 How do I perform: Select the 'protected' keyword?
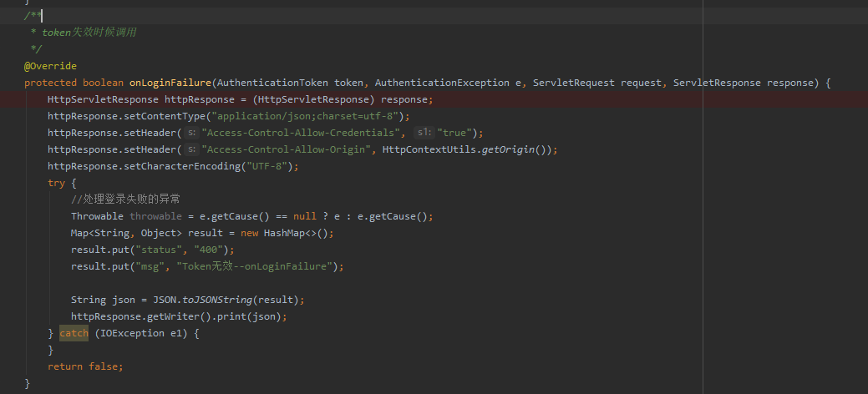50,83
